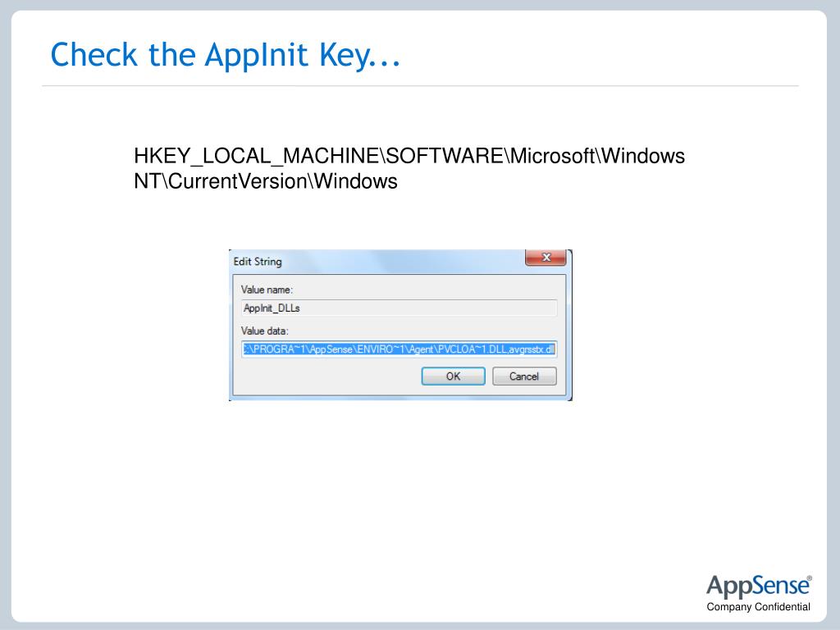This screenshot has height=630, width=840.
Task: Click the Edit String title text
Action: 258,262
